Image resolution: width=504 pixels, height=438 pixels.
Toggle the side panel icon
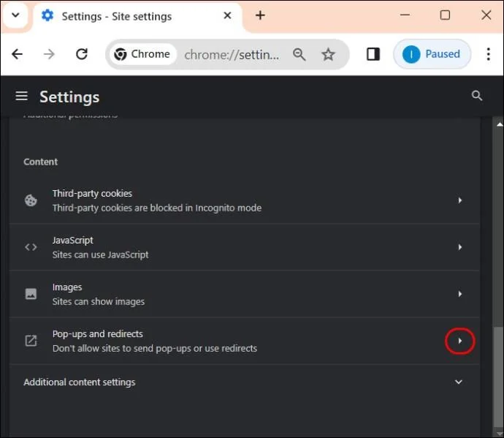point(373,54)
